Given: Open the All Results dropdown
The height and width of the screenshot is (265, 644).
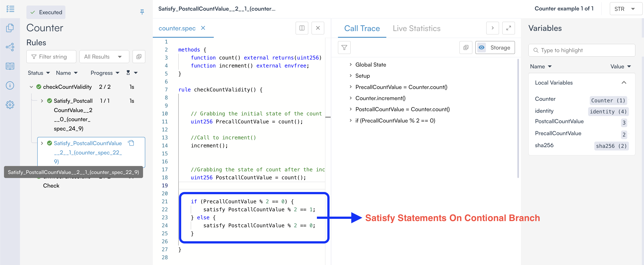Looking at the screenshot, I should click(x=104, y=57).
